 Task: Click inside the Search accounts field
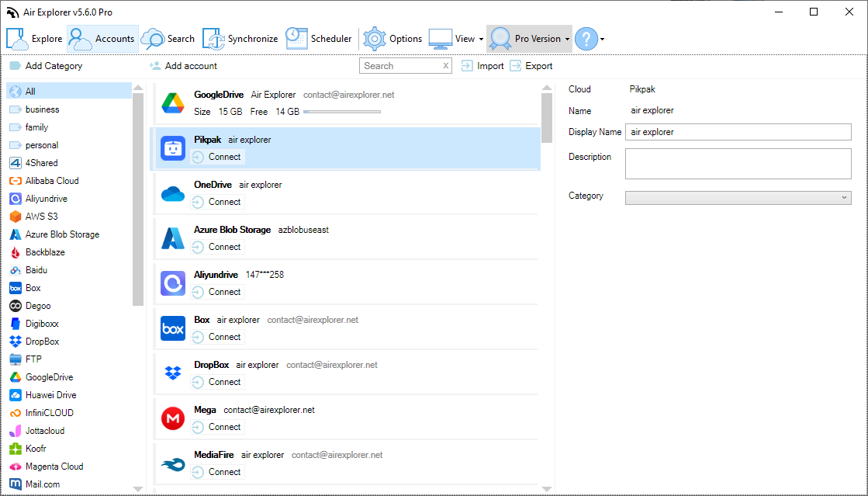tap(399, 66)
